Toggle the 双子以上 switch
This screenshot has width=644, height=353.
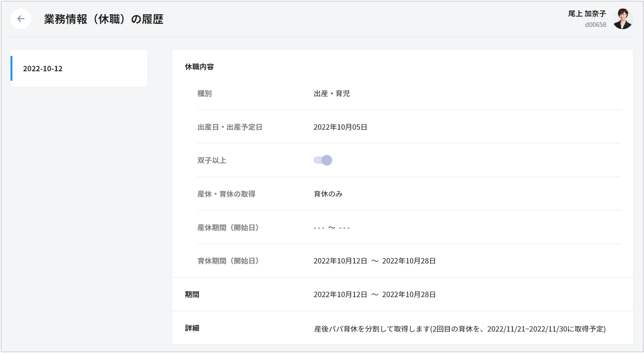(323, 160)
